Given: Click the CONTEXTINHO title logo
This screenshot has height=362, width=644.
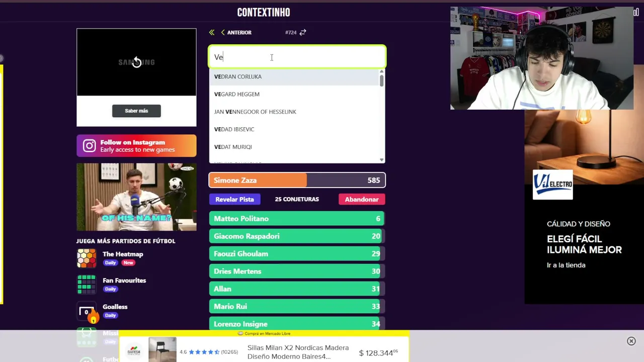Looking at the screenshot, I should (264, 13).
